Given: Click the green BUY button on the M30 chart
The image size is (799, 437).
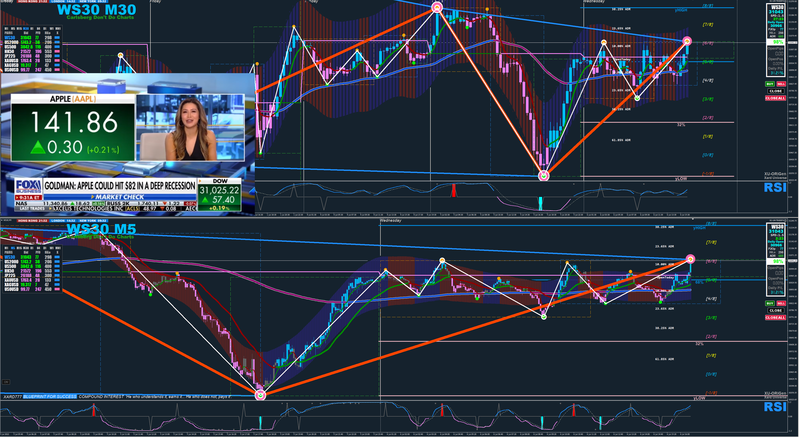Looking at the screenshot, I should 770,84.
